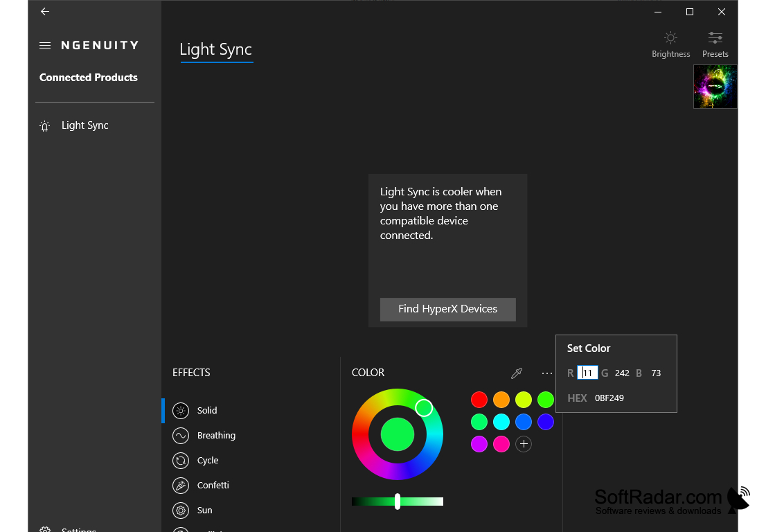
Task: Open the color overflow menu with three dots
Action: click(547, 373)
